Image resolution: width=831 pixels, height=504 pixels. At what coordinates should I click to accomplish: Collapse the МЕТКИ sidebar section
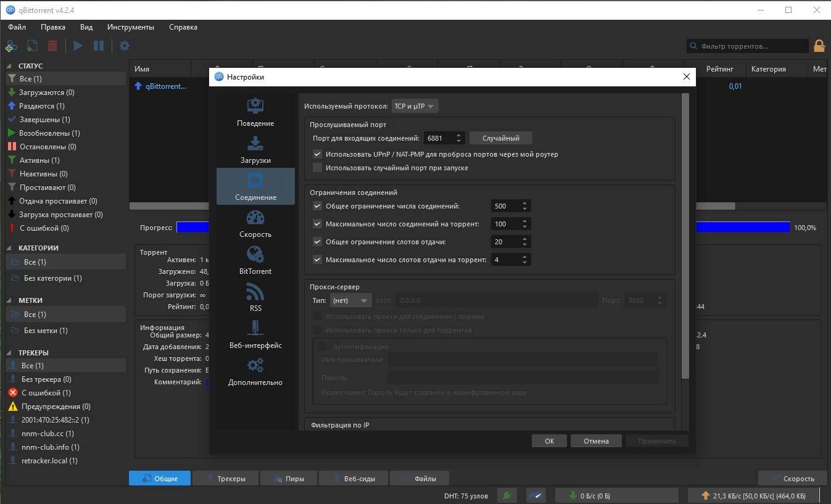pos(10,300)
